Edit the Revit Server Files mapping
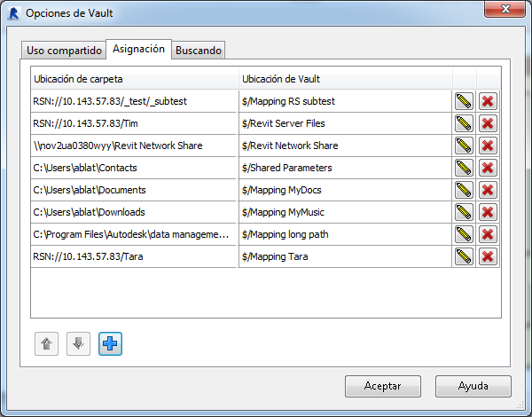 click(x=464, y=123)
